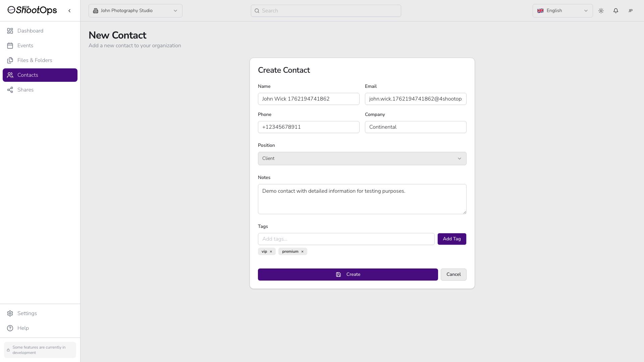Image resolution: width=644 pixels, height=362 pixels.
Task: Toggle the light/dark theme sun icon
Action: click(601, 11)
